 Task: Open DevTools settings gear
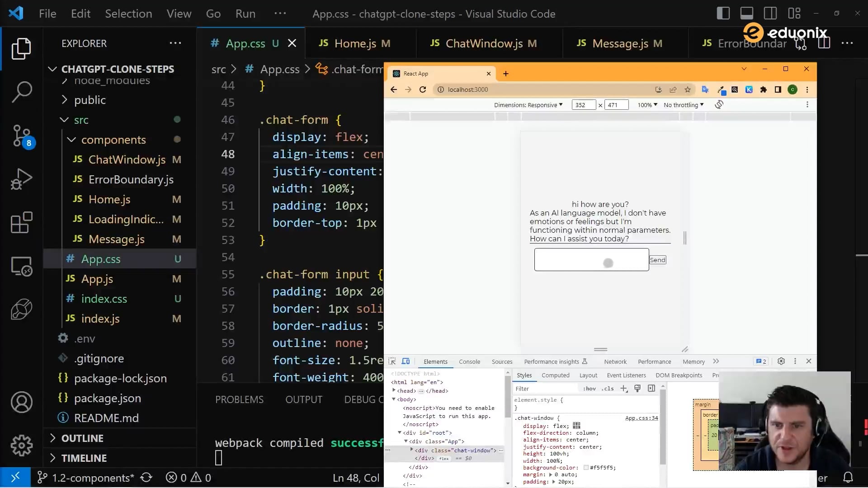[x=781, y=361]
